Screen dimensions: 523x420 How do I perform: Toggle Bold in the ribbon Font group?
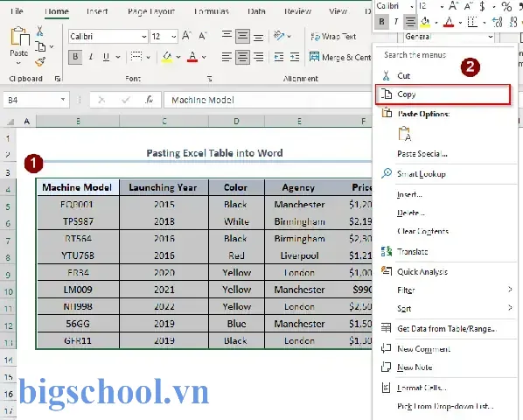point(75,57)
